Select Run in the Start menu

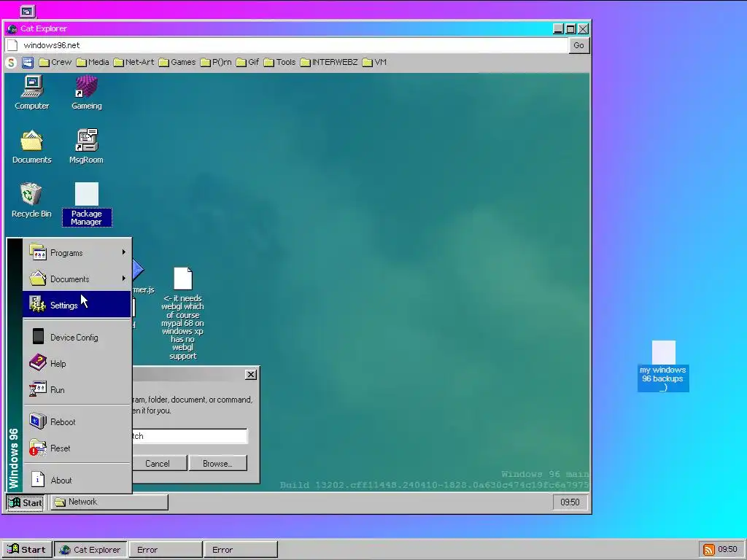(77, 389)
